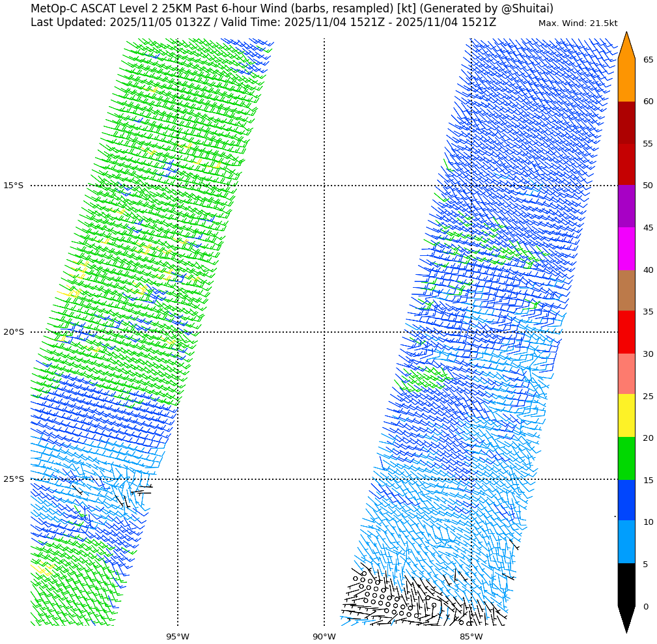Click the MetOp-C ASCAT chart title
This screenshot has width=657, height=644.
[x=292, y=8]
